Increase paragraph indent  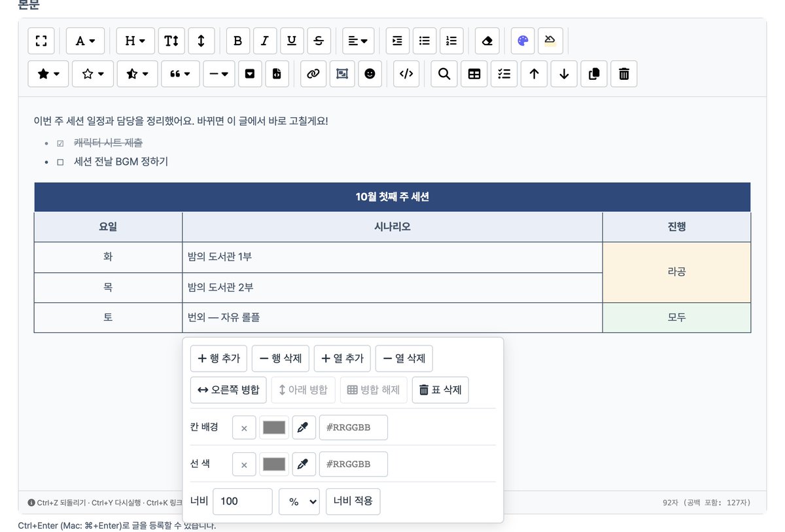pyautogui.click(x=398, y=41)
